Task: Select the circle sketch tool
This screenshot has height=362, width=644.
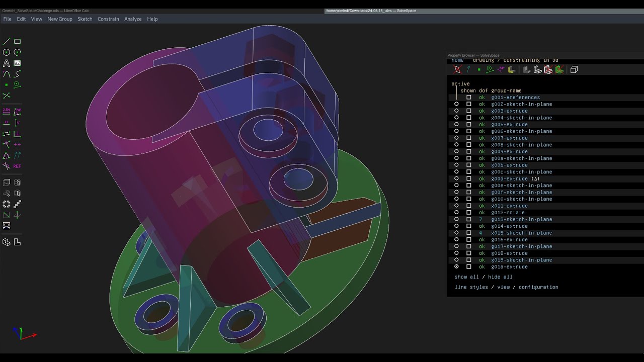Action: pyautogui.click(x=7, y=52)
